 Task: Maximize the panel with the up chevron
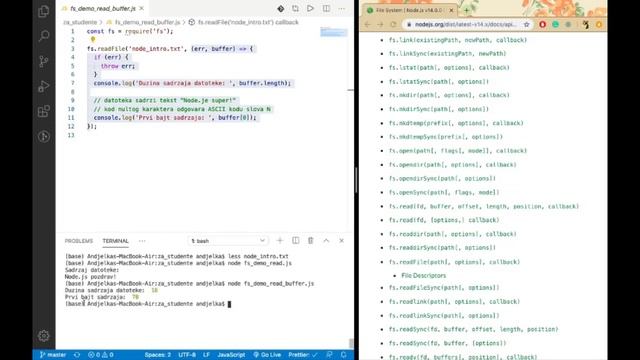pos(326,241)
